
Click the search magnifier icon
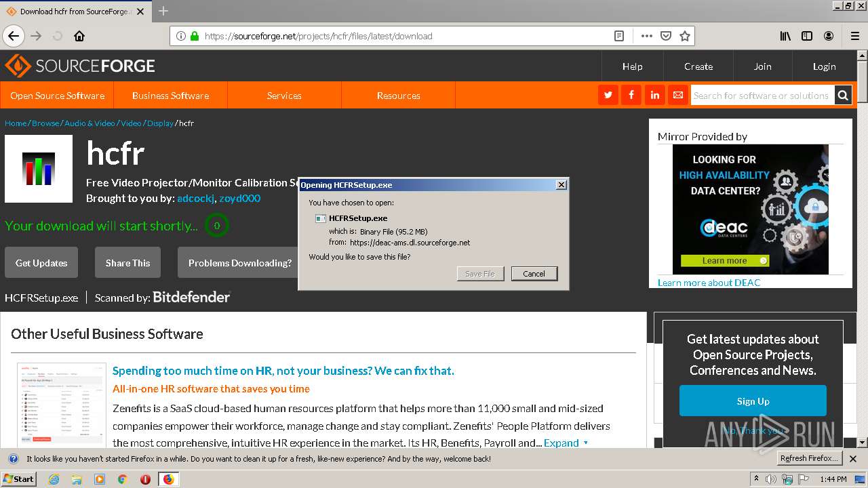pyautogui.click(x=843, y=95)
